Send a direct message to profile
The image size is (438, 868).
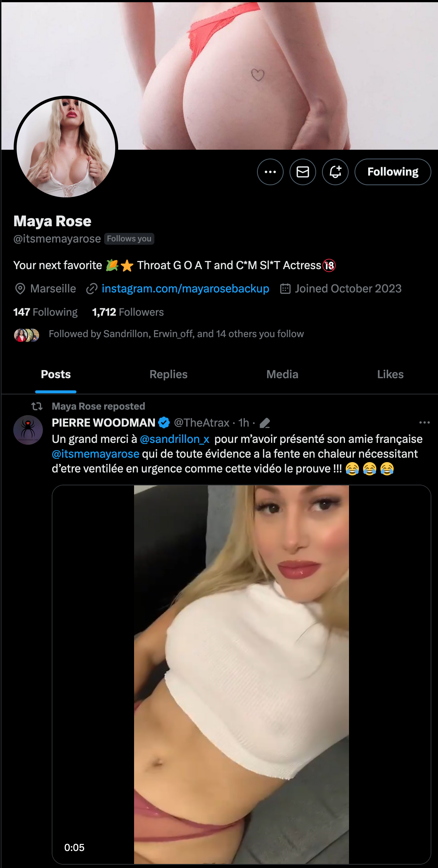point(303,172)
